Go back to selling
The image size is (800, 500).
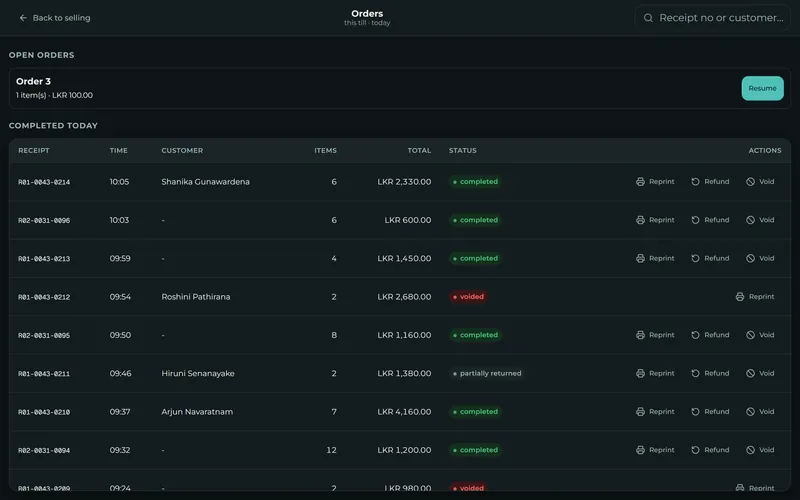click(55, 18)
